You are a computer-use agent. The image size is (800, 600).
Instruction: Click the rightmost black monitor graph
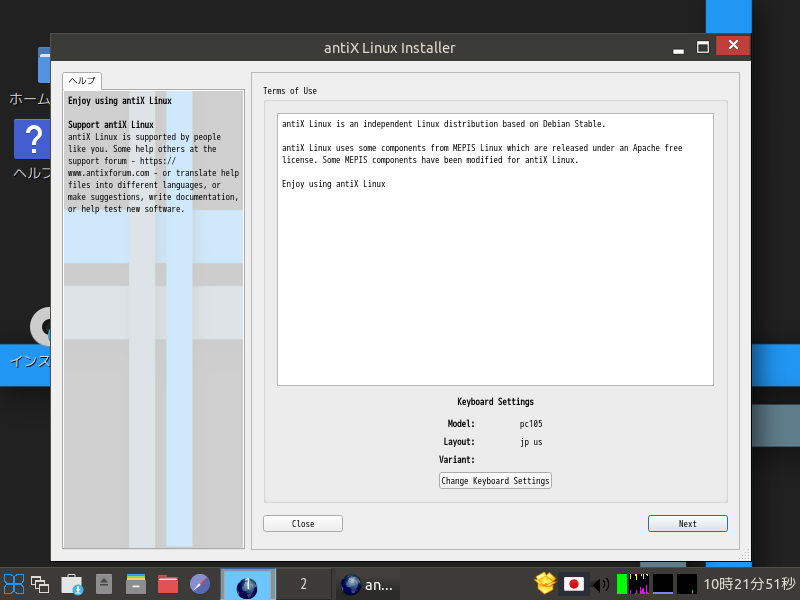click(x=687, y=584)
